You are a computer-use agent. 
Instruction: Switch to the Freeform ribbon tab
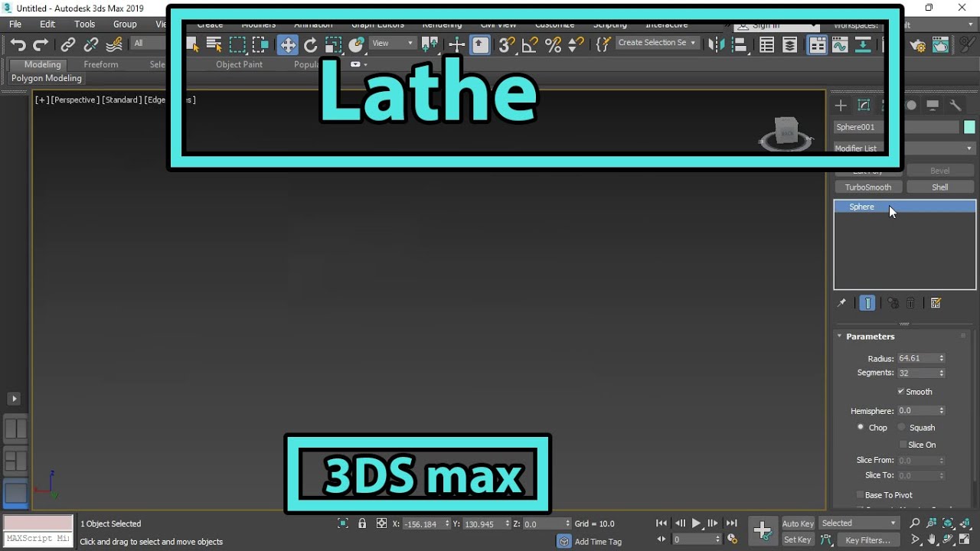click(x=101, y=64)
